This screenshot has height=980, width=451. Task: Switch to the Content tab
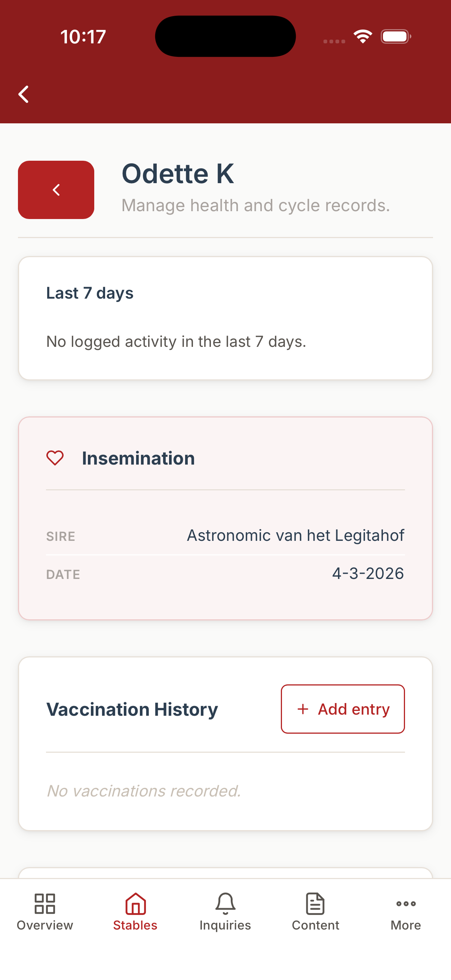[316, 912]
